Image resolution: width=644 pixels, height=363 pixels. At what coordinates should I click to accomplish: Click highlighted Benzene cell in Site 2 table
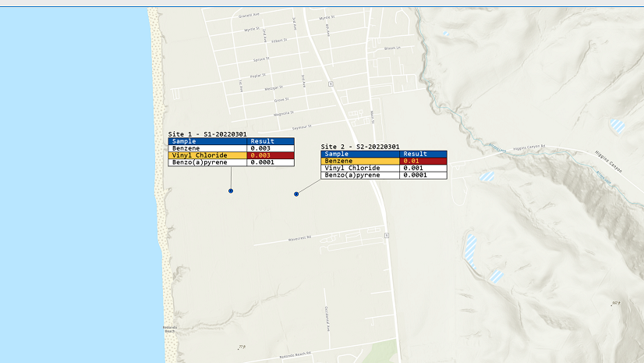[x=360, y=161]
